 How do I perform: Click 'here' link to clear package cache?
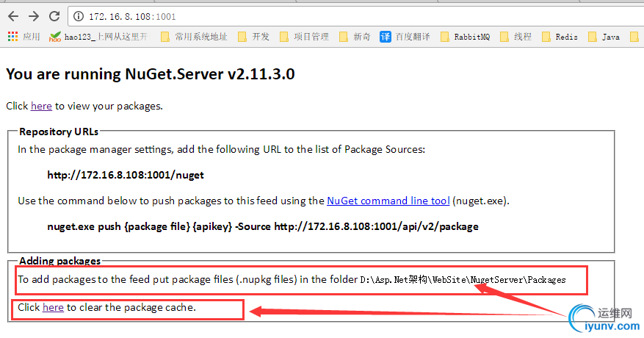tap(53, 307)
